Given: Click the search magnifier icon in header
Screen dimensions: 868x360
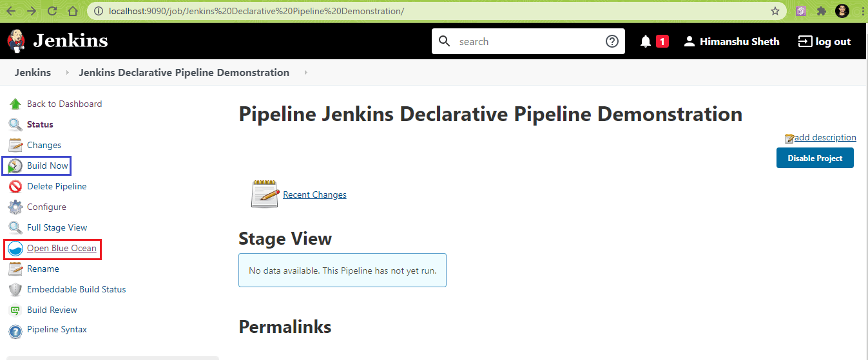Looking at the screenshot, I should click(445, 41).
